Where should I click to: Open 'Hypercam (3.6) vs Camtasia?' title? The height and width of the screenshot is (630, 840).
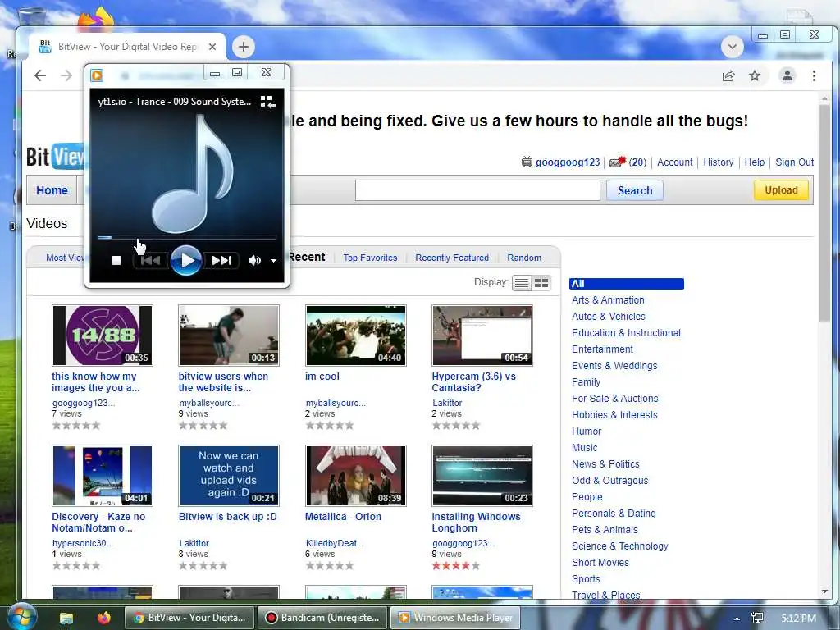click(x=473, y=382)
